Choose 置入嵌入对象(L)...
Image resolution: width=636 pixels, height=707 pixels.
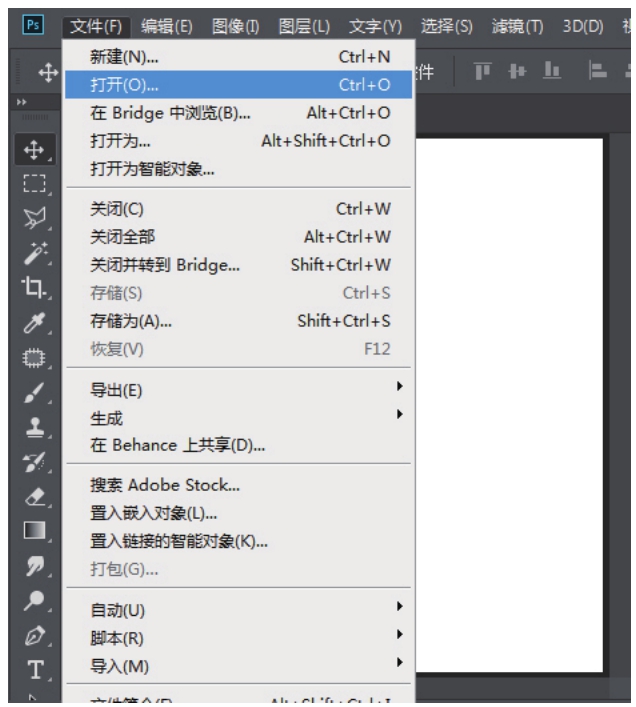point(238,513)
